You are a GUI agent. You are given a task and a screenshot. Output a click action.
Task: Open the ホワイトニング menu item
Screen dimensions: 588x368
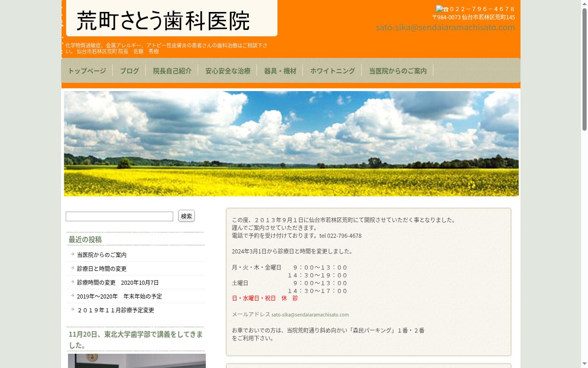[333, 71]
